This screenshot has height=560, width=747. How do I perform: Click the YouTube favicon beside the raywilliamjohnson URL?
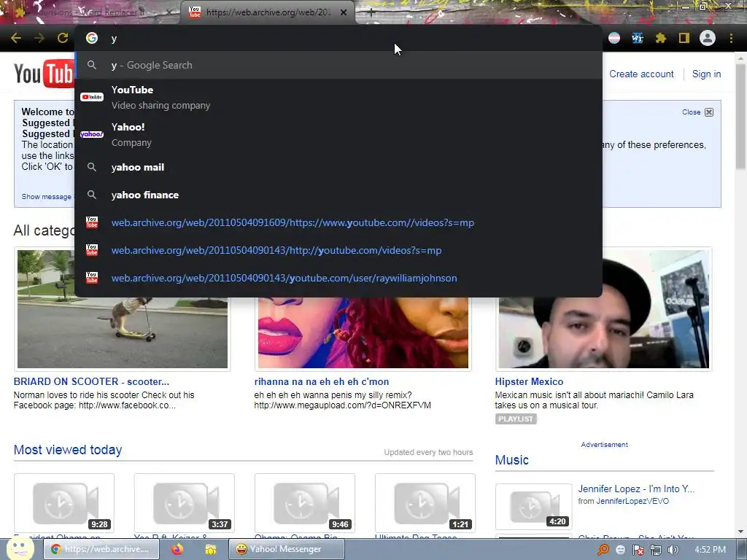tap(92, 278)
